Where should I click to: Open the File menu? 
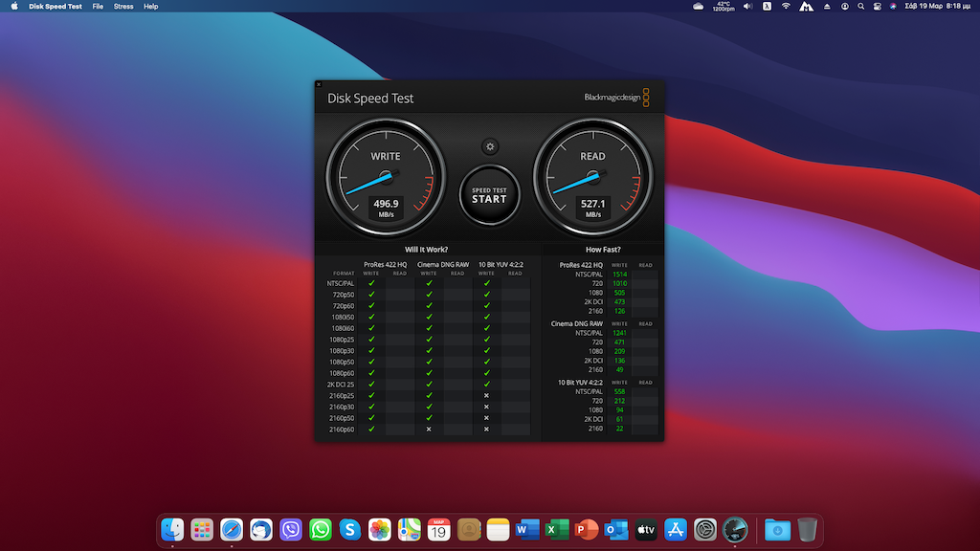click(x=99, y=7)
